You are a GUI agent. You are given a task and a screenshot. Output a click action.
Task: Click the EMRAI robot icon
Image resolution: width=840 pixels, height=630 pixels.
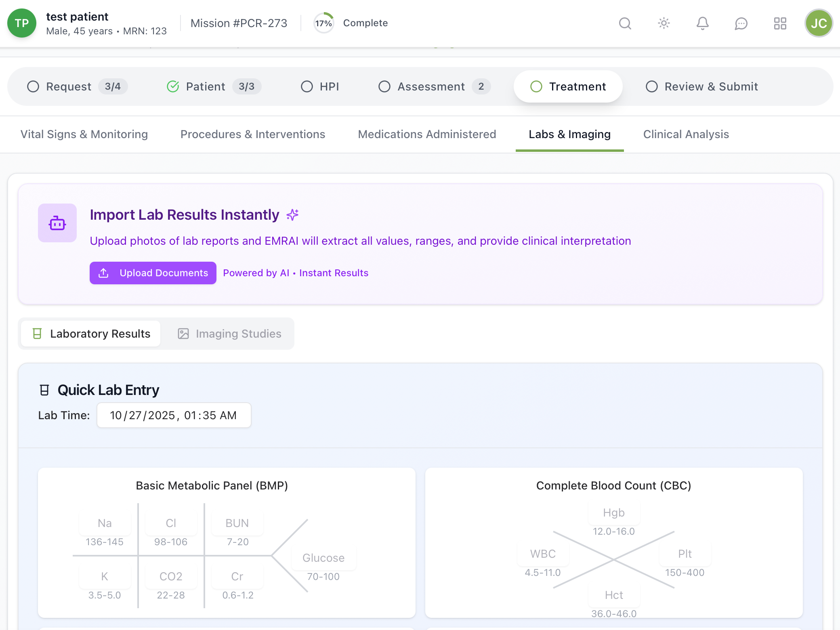tap(57, 223)
